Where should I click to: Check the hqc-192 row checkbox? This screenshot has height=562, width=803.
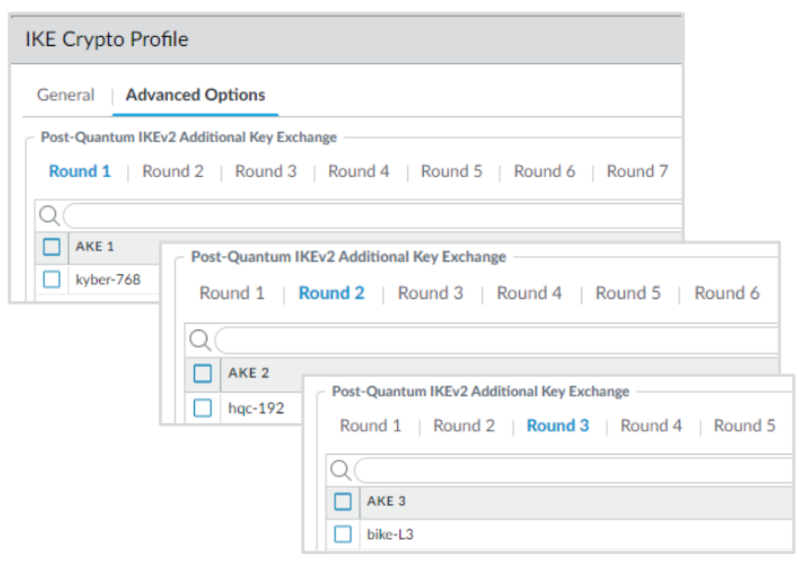click(x=203, y=407)
